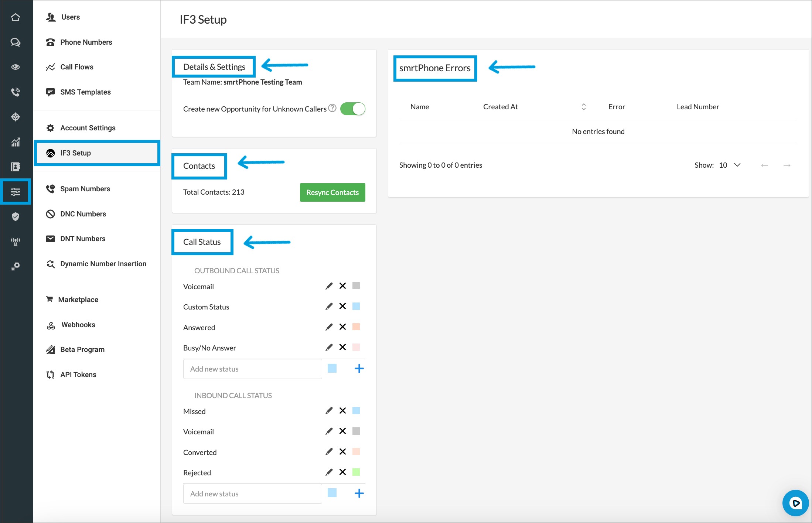Pick color swatch beside inbound Add new status
Viewport: 812px width, 523px height.
pos(332,493)
